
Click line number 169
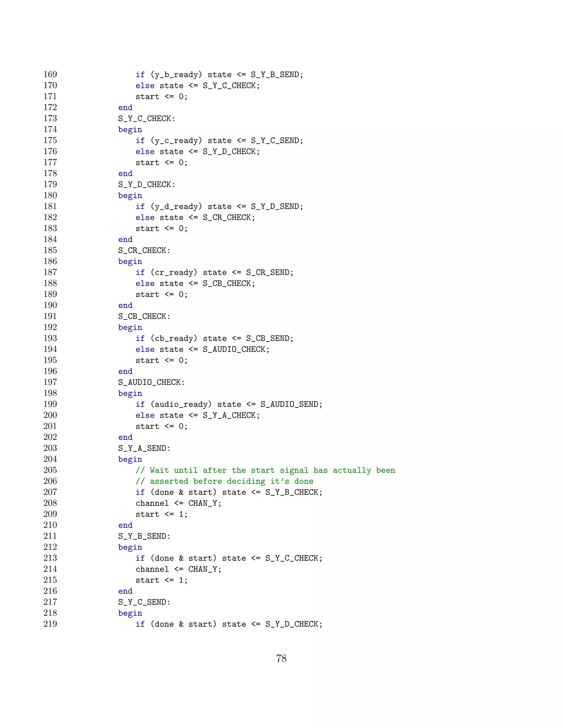(50, 74)
